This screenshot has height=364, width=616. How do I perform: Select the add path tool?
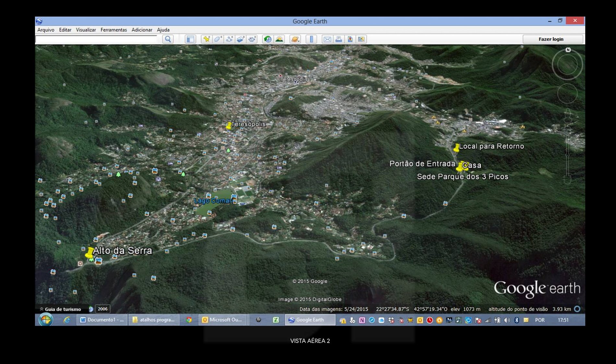(229, 39)
